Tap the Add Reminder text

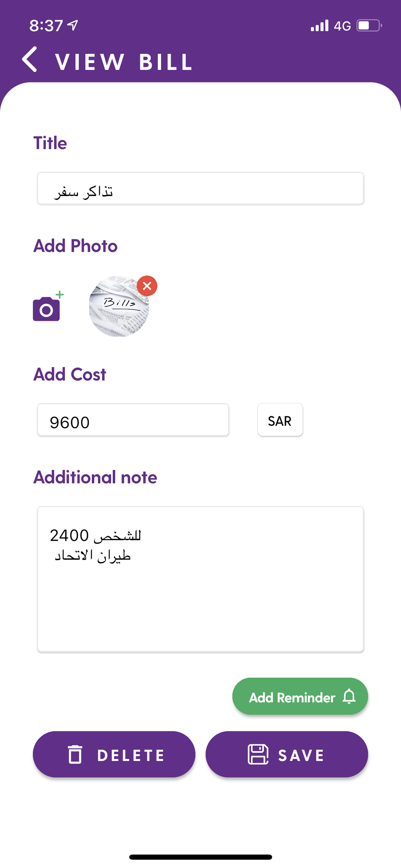pos(292,697)
